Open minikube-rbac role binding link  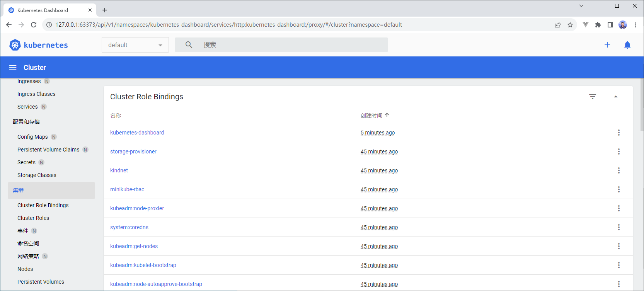point(127,189)
